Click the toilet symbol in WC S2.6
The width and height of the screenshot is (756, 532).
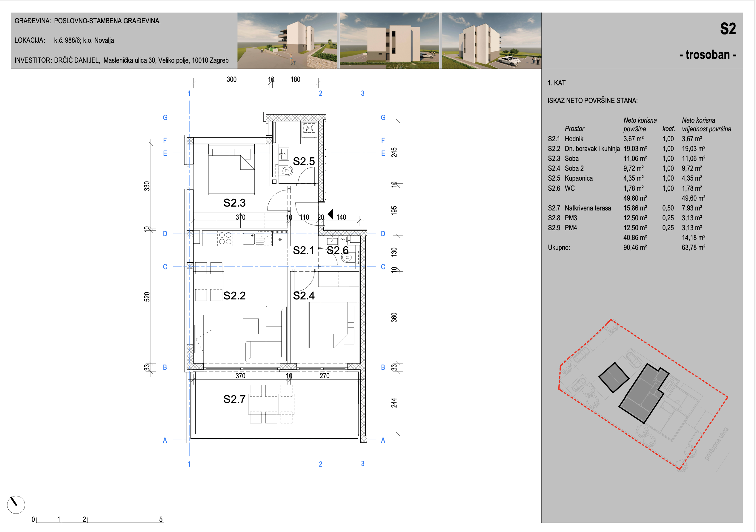point(347,257)
